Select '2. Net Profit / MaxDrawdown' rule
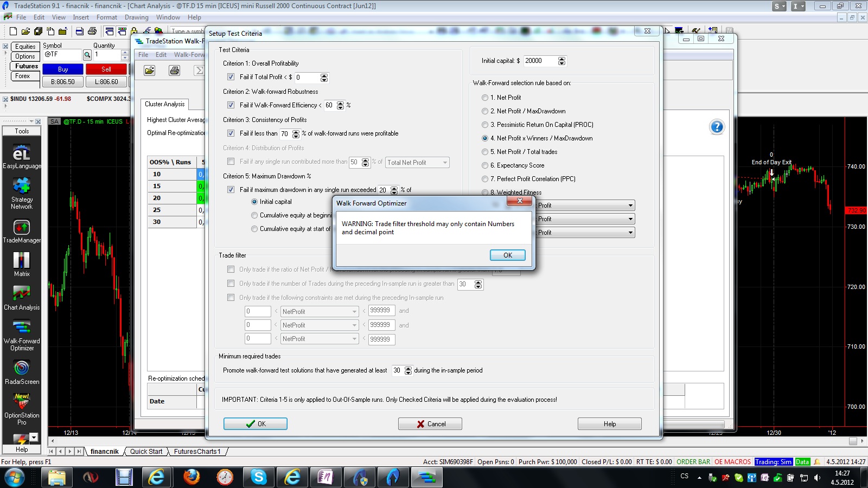 coord(485,111)
